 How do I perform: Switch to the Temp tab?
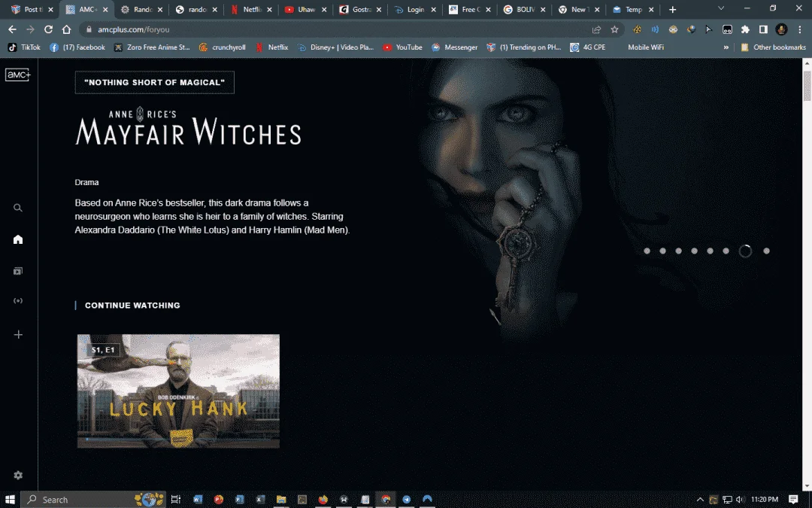[x=634, y=9]
